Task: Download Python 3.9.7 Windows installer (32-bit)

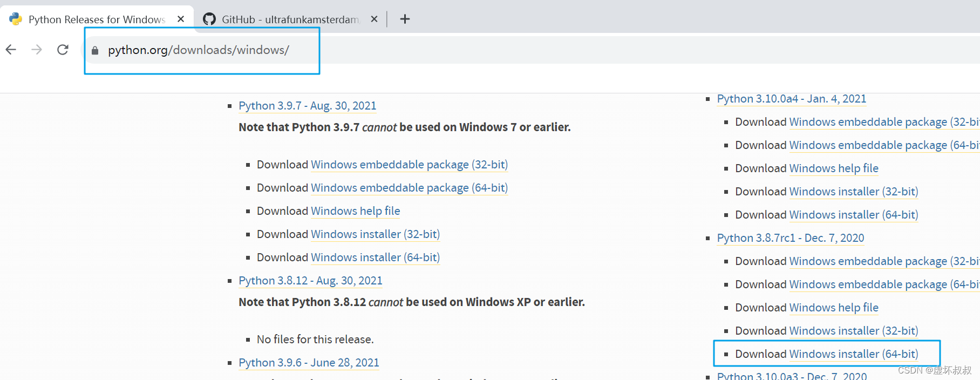Action: (375, 234)
